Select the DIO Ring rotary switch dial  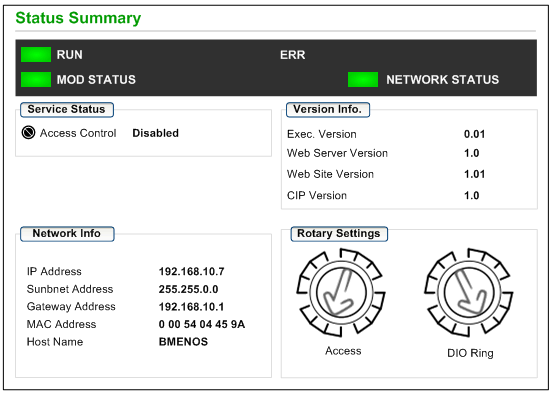click(469, 292)
